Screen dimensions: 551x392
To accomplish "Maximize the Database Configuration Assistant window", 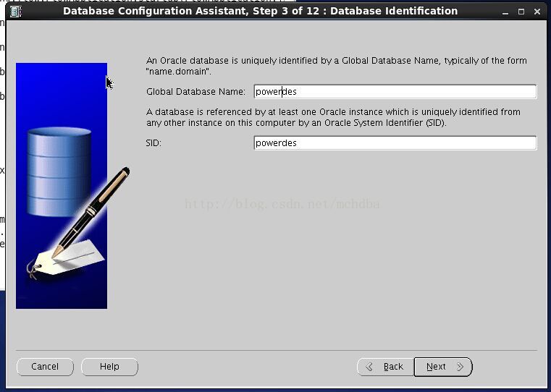I will click(x=521, y=12).
